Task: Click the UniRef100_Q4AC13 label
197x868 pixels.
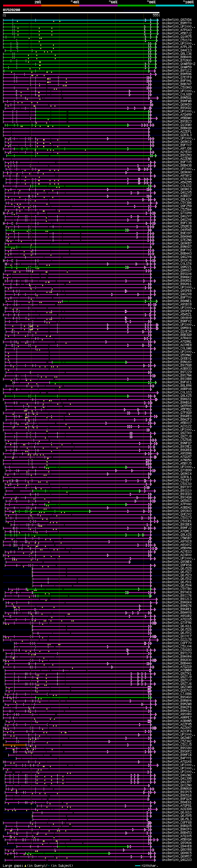Action: pos(177,50)
